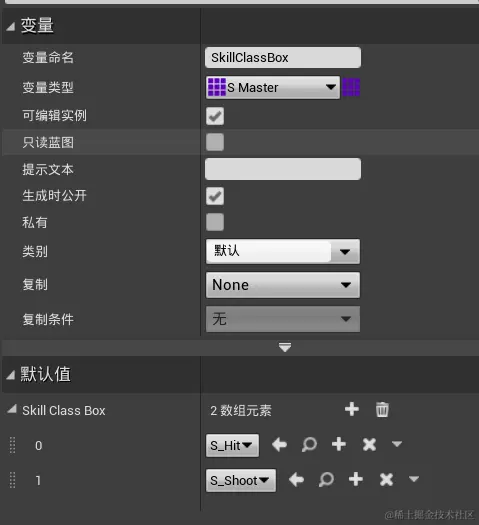This screenshot has width=479, height=525.
Task: Clear the S_Shoot element with the X icon
Action: [x=386, y=479]
